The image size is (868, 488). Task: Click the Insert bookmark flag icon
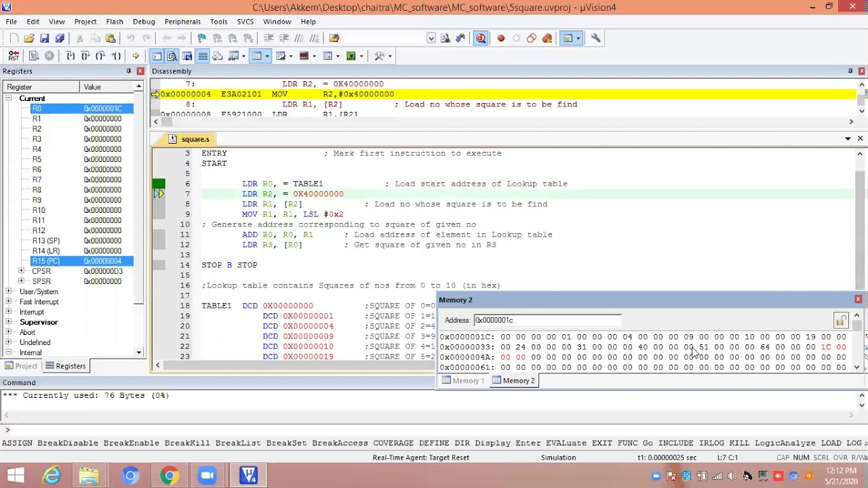(201, 38)
